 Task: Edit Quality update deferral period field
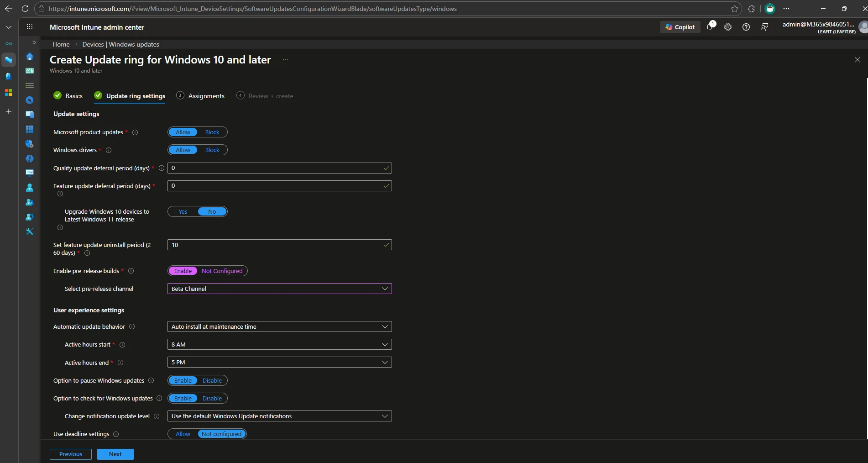pos(280,168)
